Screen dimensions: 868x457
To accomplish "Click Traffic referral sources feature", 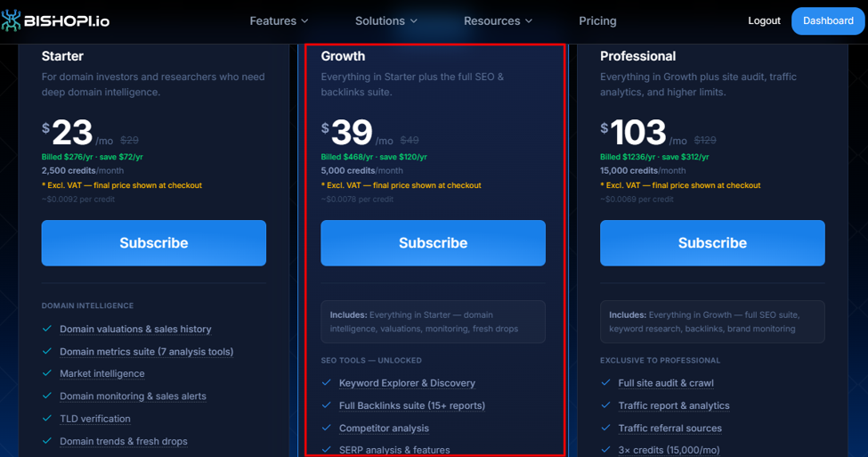I will (669, 428).
